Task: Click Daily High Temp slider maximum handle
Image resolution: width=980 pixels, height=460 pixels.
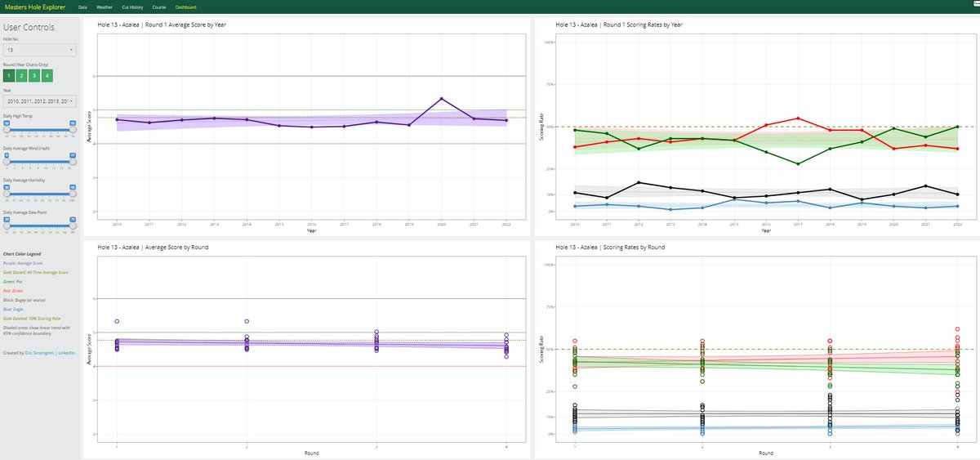Action: (x=73, y=131)
